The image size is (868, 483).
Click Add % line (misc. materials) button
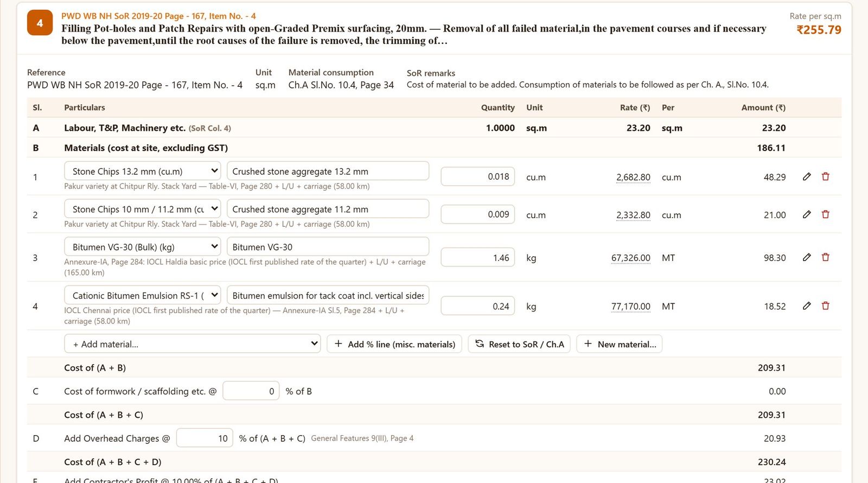(394, 344)
